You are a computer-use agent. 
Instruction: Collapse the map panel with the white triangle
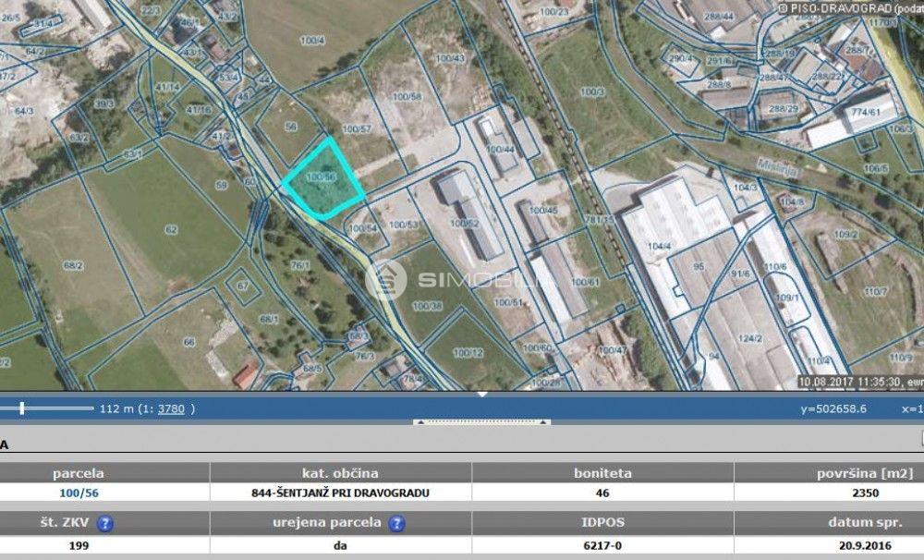pos(480,395)
